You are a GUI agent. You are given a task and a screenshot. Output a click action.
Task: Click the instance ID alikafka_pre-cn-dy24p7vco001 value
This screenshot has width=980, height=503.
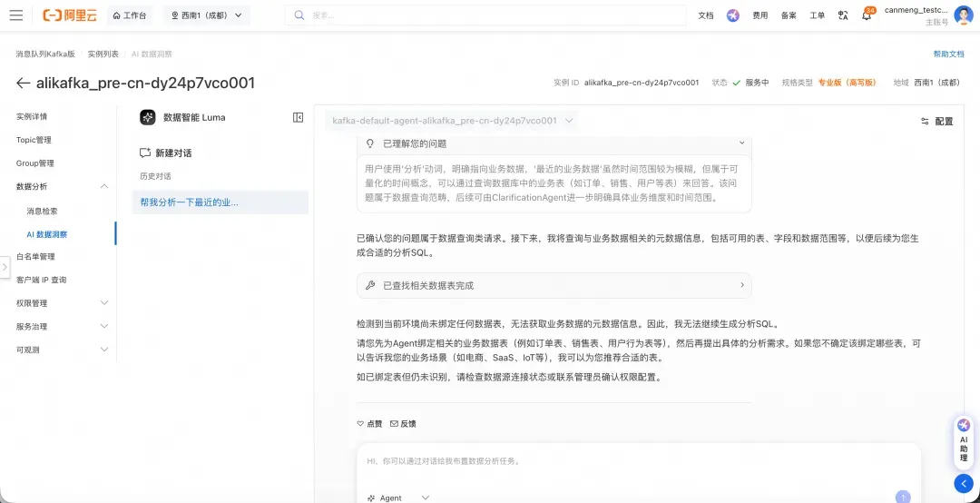tap(642, 83)
